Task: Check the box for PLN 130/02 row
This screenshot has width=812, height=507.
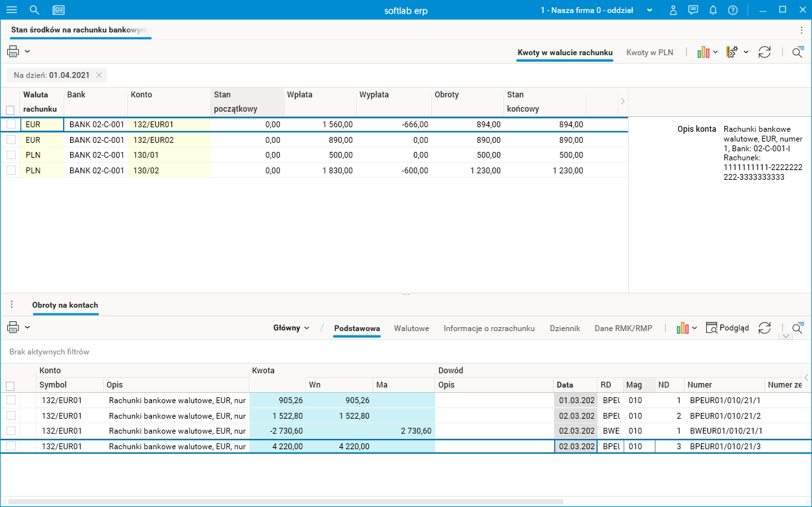Action: tap(11, 171)
